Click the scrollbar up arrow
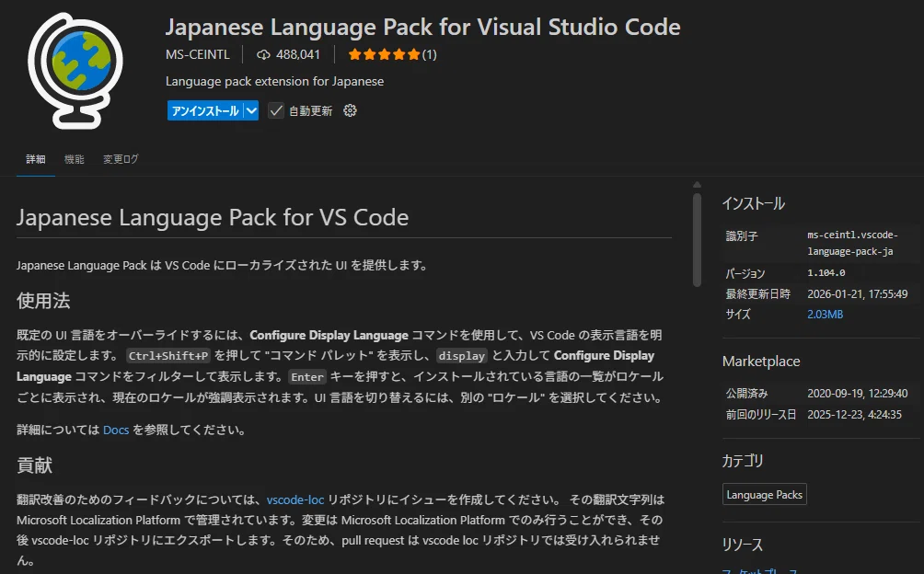The height and width of the screenshot is (574, 924). pyautogui.click(x=697, y=185)
